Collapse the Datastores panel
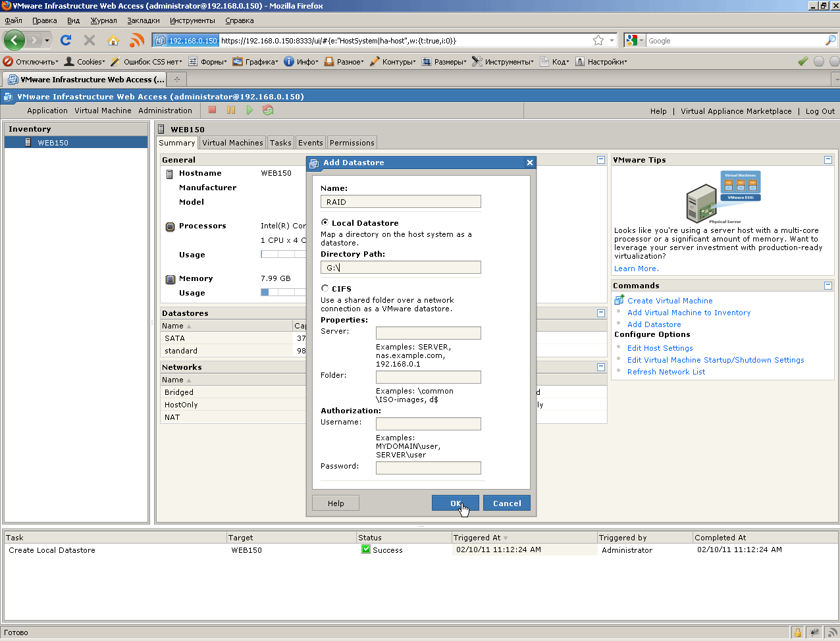Image resolution: width=840 pixels, height=641 pixels. coord(601,313)
